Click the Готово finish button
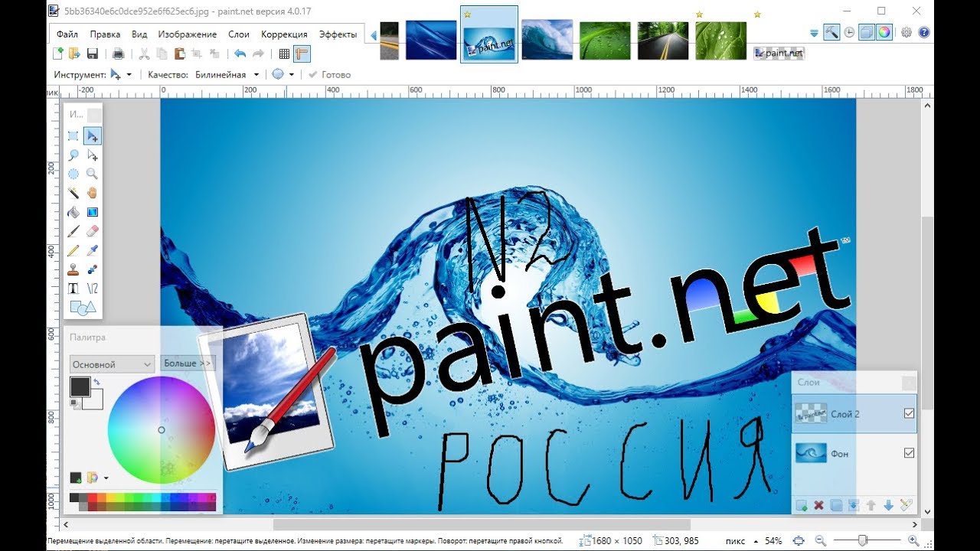This screenshot has width=980, height=551. point(329,74)
